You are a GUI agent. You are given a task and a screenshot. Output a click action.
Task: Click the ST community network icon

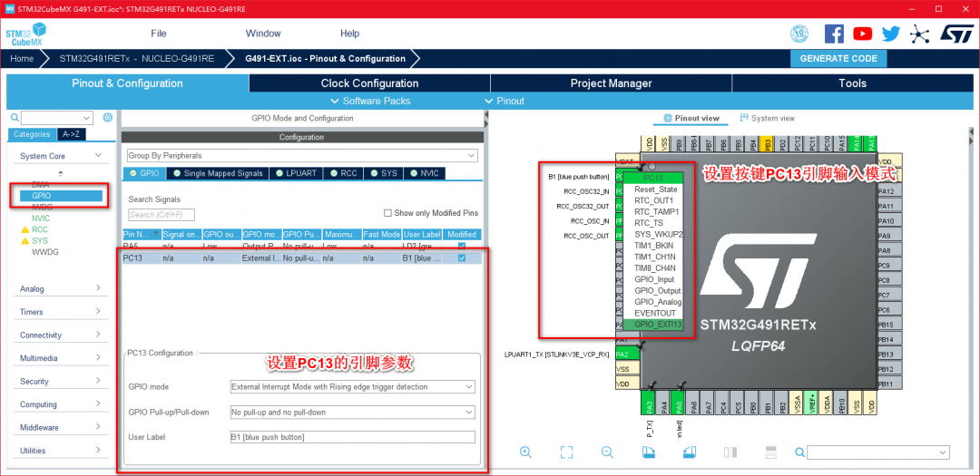[919, 34]
